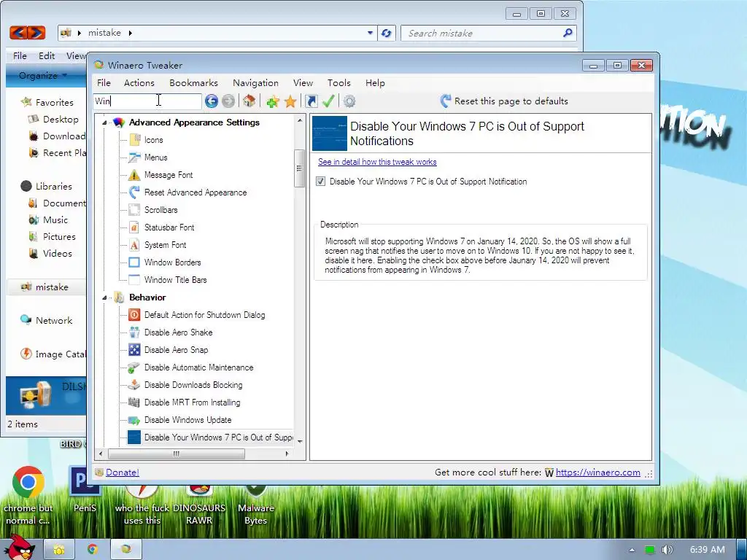Select Statusbar Font in the tree
Image resolution: width=747 pixels, height=560 pixels.
169,227
